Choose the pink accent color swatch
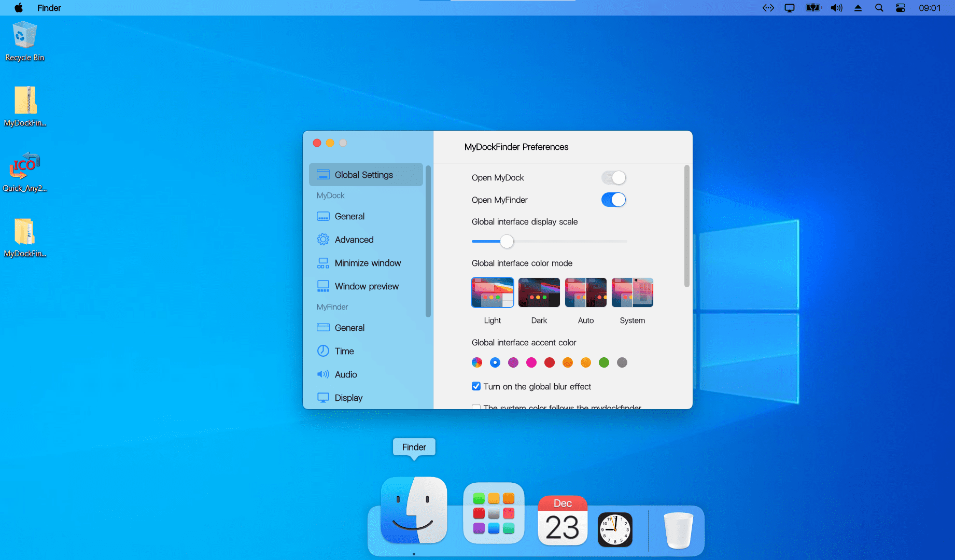955x560 pixels. coord(531,362)
